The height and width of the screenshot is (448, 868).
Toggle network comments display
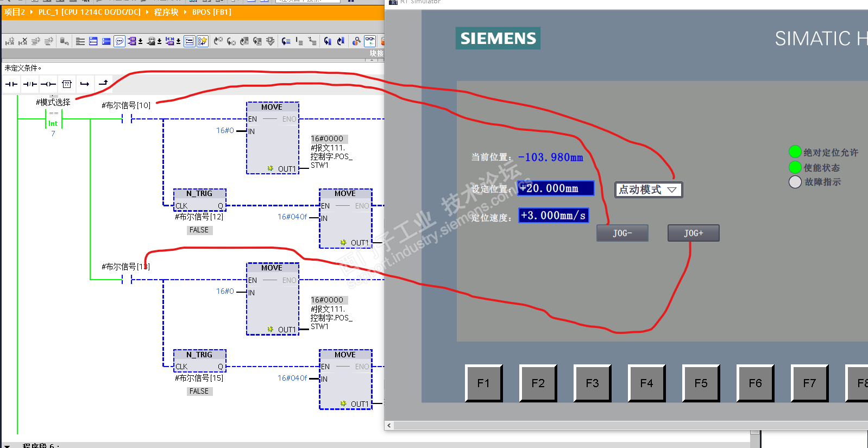[x=190, y=41]
